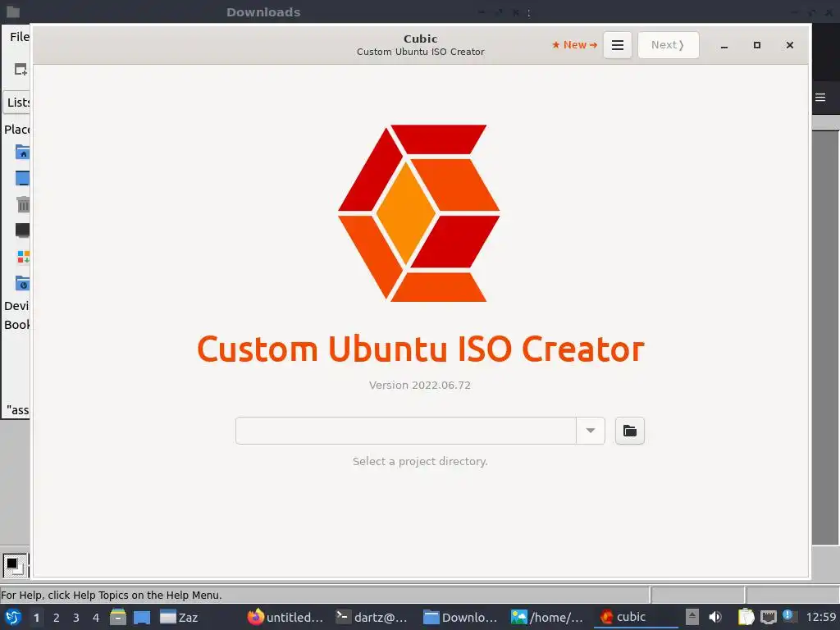The width and height of the screenshot is (840, 630).
Task: Click the 'Select a project directory.' hint
Action: coord(420,461)
